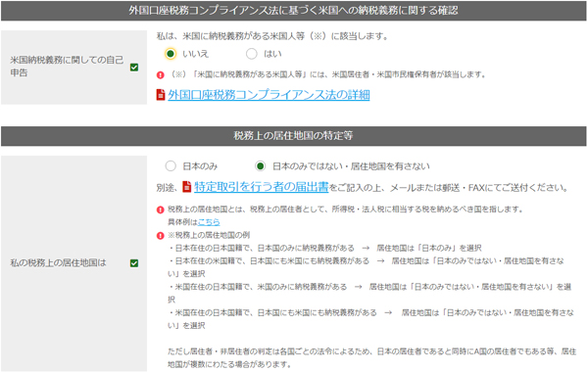Select the はい radio button
588x372 pixels.
pos(252,54)
